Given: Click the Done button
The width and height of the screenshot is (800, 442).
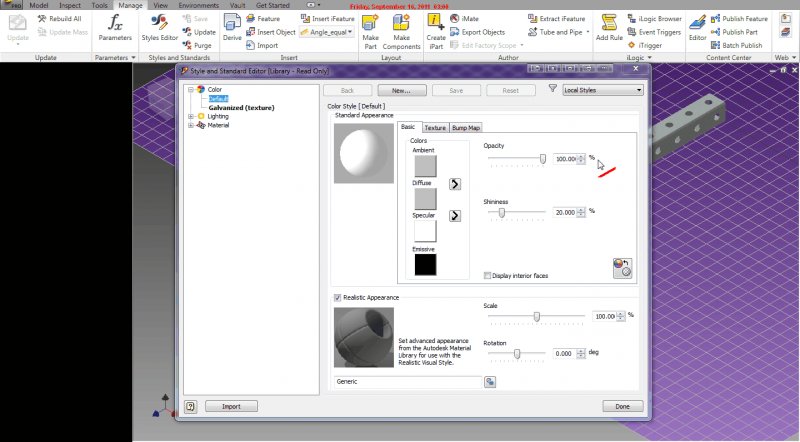Looking at the screenshot, I should 622,407.
